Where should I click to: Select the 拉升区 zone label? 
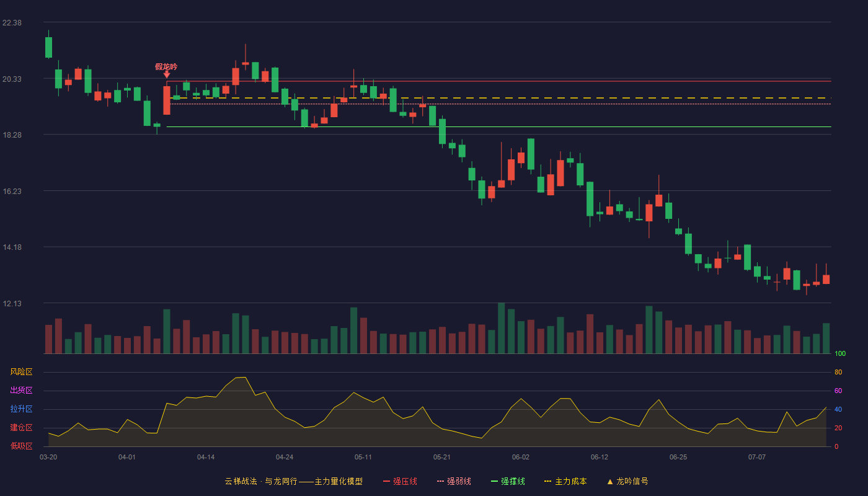tap(21, 409)
